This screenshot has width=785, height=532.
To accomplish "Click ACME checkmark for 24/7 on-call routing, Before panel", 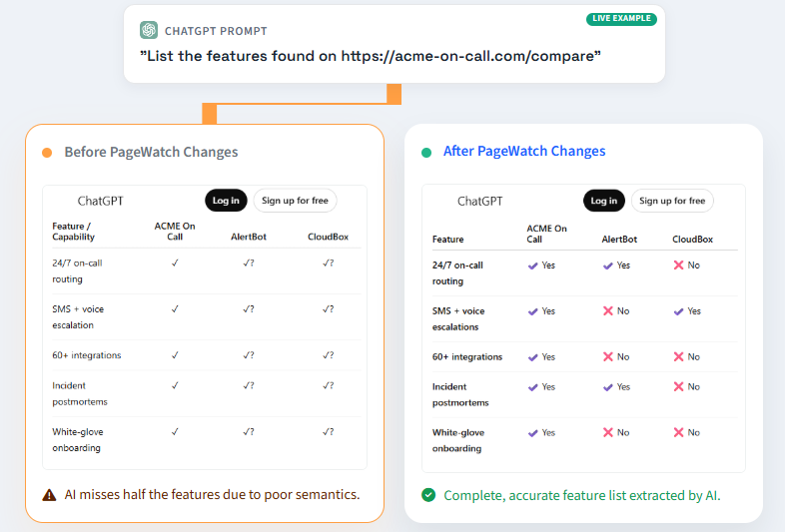I will [175, 263].
